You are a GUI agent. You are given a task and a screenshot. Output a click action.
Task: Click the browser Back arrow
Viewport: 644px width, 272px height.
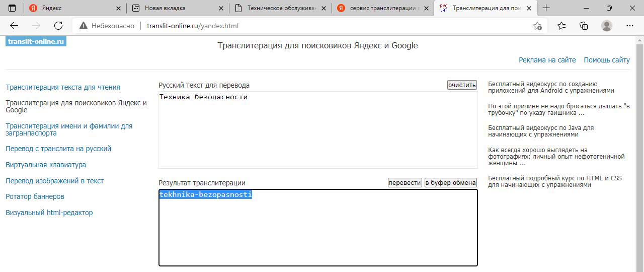coord(14,26)
